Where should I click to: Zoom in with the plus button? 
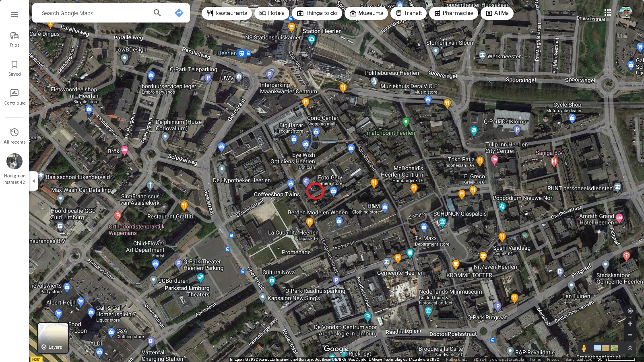pos(630,324)
